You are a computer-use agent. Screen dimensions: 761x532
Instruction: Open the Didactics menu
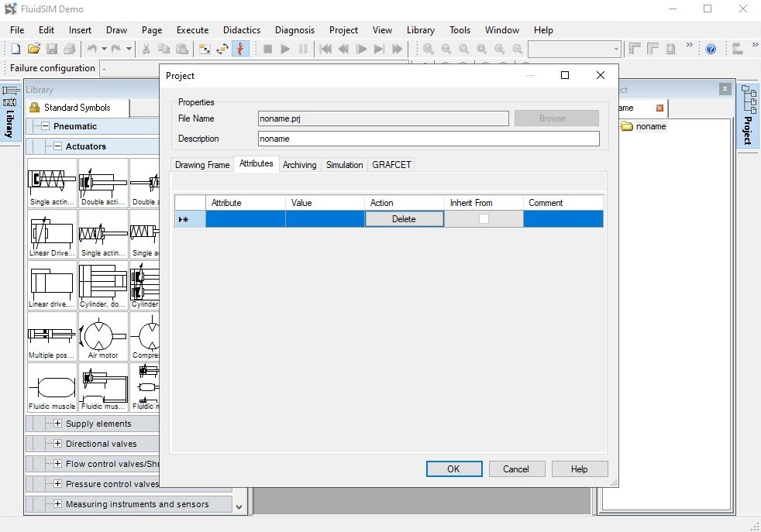click(242, 30)
